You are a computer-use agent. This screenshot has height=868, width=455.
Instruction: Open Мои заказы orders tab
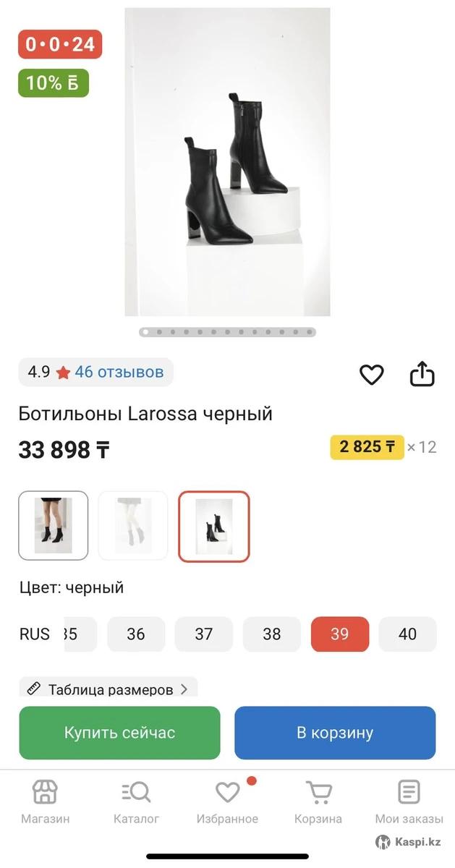409,792
